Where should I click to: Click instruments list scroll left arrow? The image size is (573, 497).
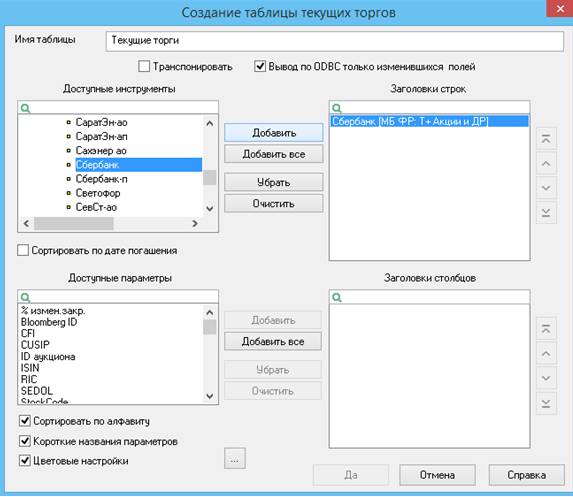point(26,223)
